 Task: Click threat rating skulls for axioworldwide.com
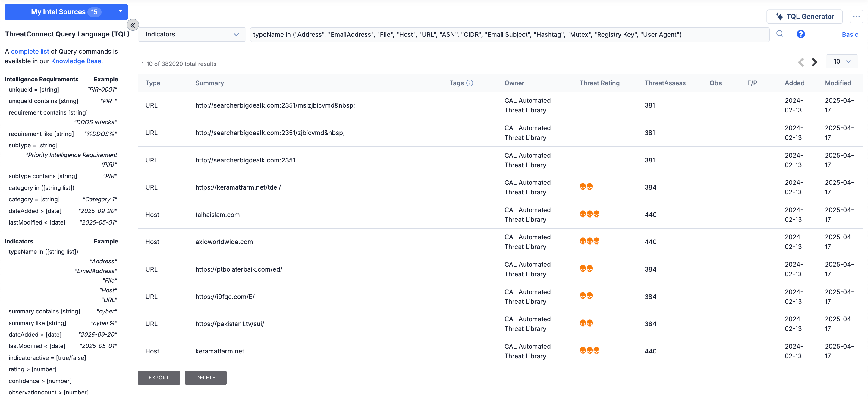pyautogui.click(x=589, y=241)
